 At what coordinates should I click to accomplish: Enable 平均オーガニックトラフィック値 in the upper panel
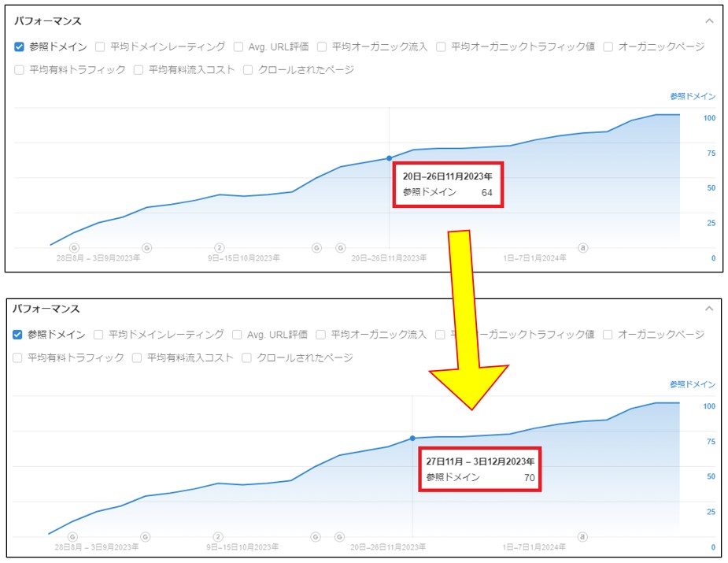[441, 46]
